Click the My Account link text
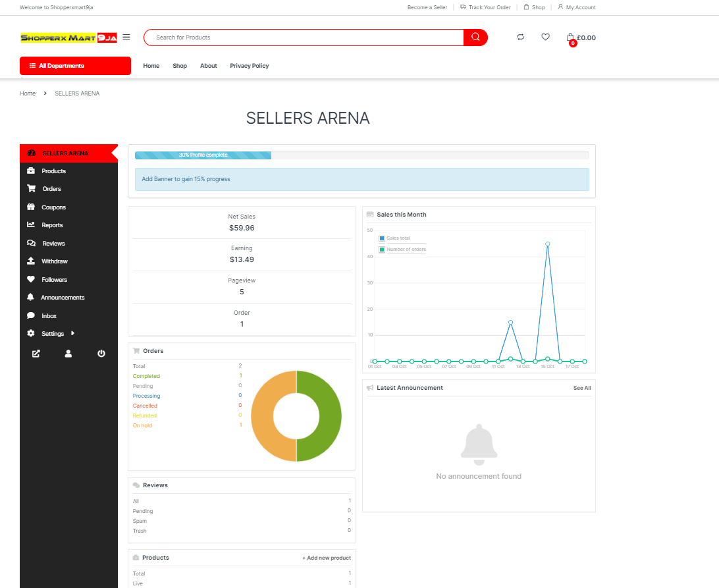Viewport: 719px width, 588px height. click(581, 7)
